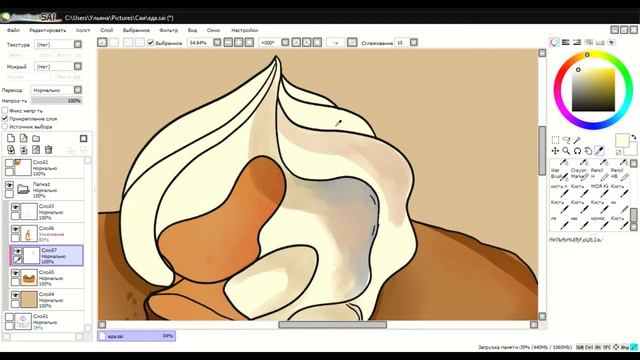The height and width of the screenshot is (360, 640).
Task: Create a new linework layer
Action: click(24, 138)
